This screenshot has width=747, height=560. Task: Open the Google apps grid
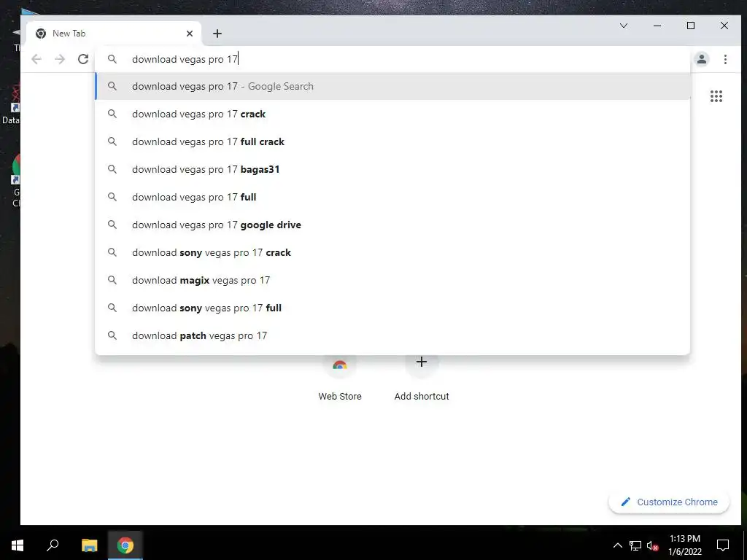[716, 96]
